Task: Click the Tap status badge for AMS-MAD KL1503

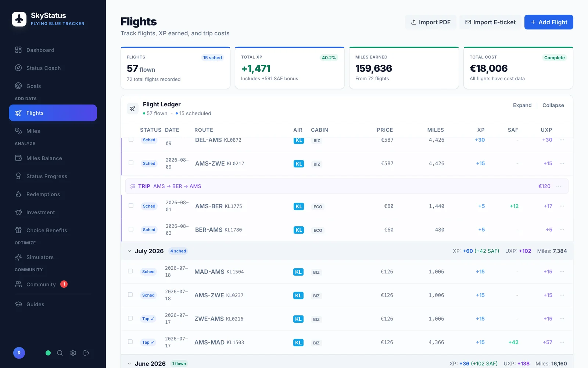Action: [148, 342]
